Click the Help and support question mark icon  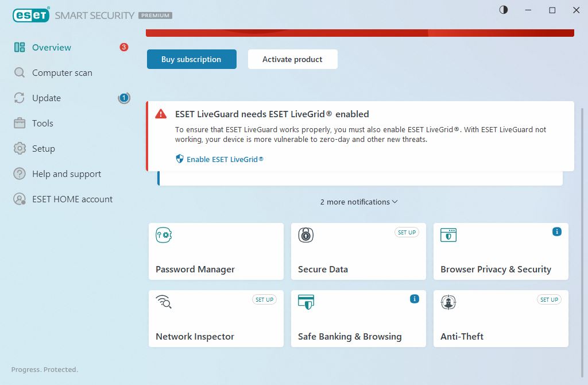(20, 174)
